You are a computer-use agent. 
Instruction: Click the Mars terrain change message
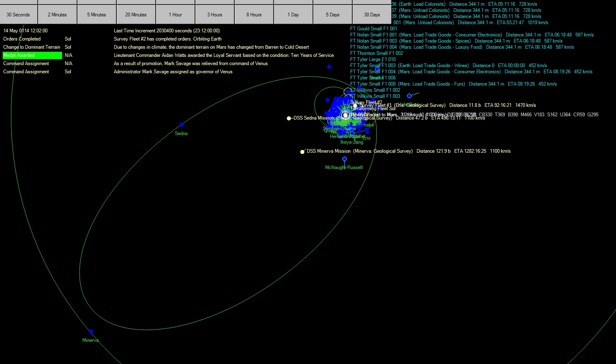tap(211, 47)
